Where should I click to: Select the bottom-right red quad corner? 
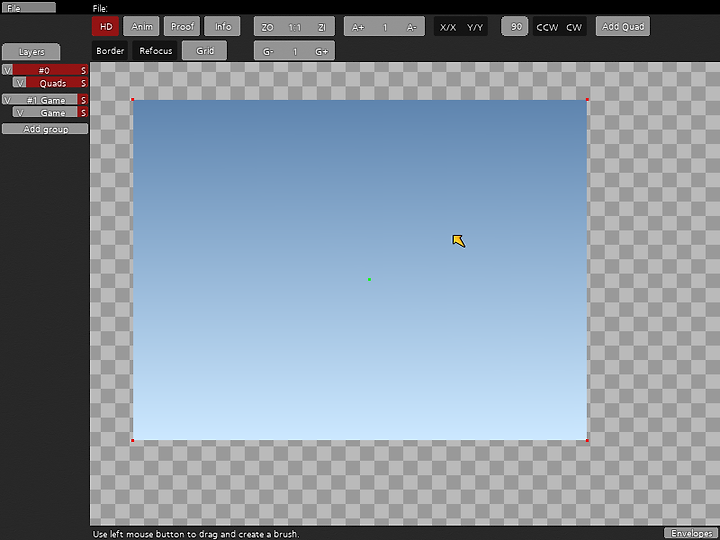pos(587,440)
